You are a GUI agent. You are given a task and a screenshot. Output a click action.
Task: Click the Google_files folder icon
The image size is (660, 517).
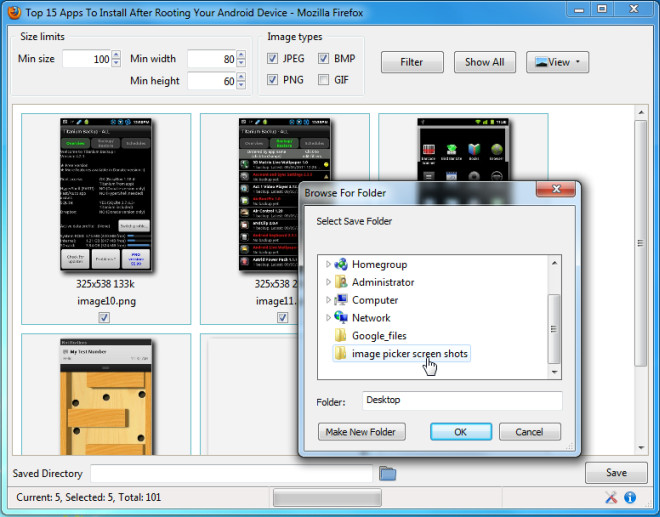point(340,336)
